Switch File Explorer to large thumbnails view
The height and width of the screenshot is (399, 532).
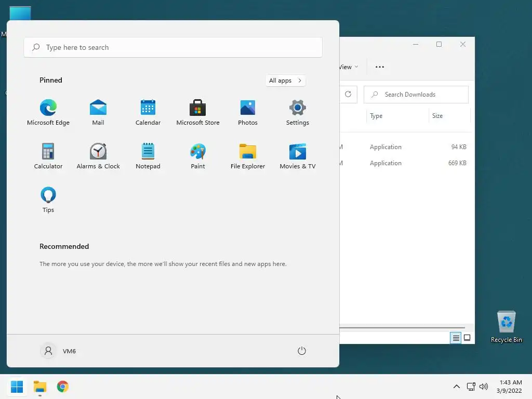[x=467, y=338]
